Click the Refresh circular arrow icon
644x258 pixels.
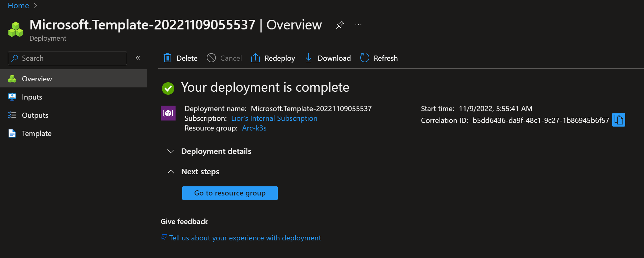pos(364,58)
